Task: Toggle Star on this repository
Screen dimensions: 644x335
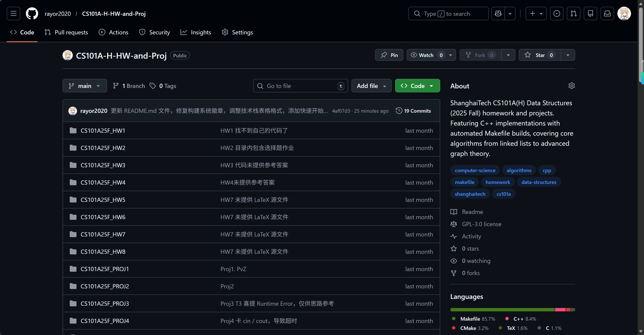Action: pyautogui.click(x=539, y=55)
